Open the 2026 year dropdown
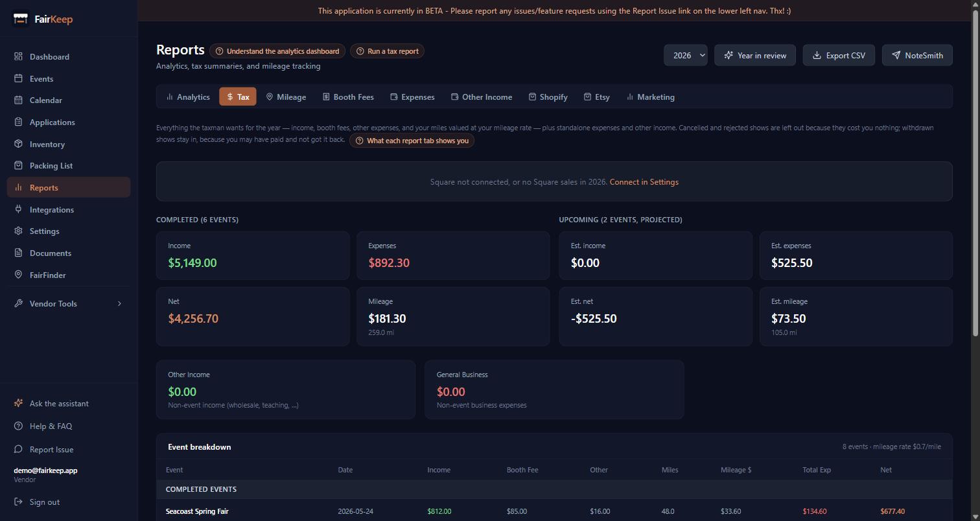Screen dimensions: 980x521 (x=686, y=55)
